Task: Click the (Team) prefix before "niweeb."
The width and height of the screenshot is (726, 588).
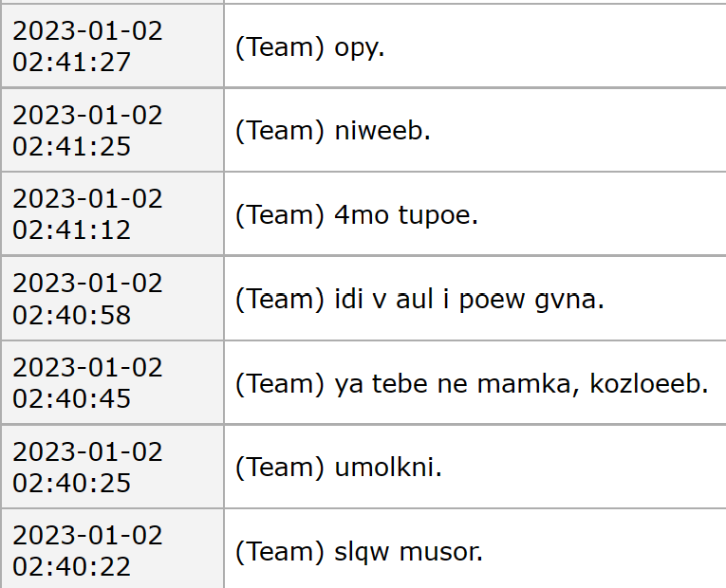Action: pyautogui.click(x=281, y=131)
